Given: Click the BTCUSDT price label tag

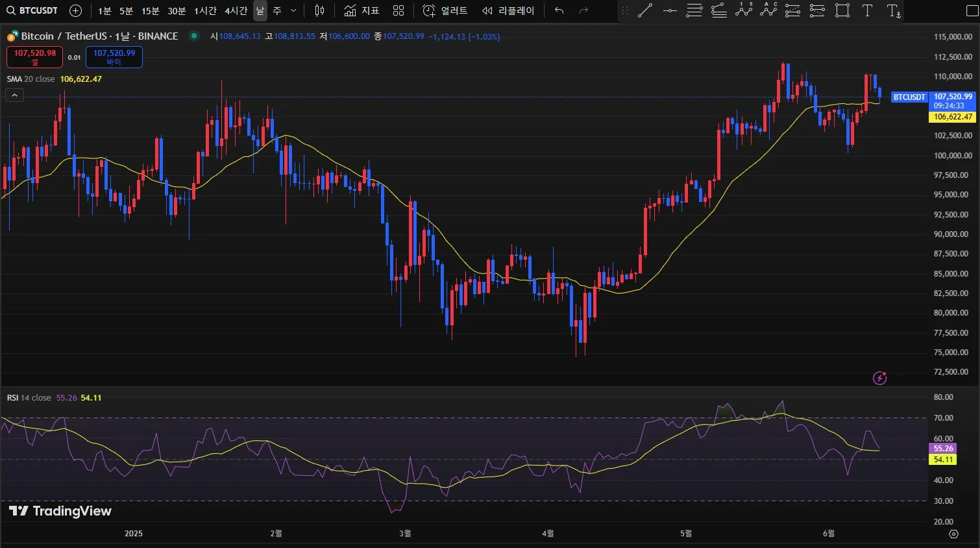Looking at the screenshot, I should tap(909, 97).
